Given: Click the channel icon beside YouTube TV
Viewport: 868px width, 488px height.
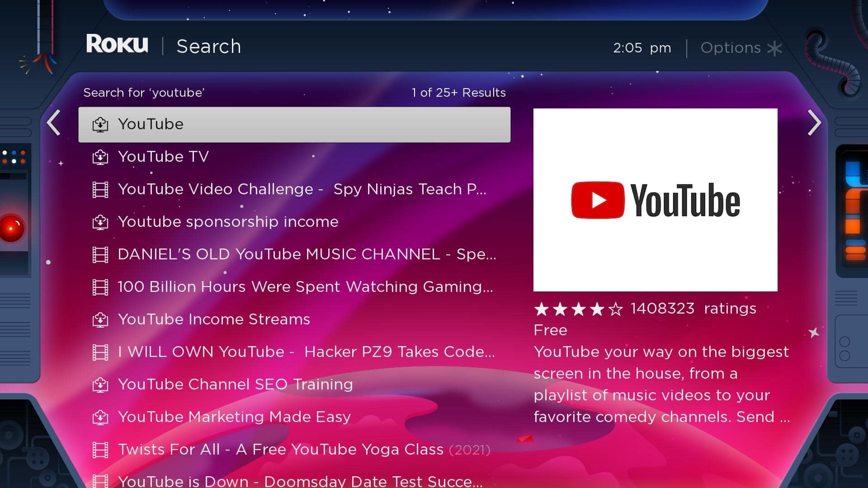Looking at the screenshot, I should pos(100,157).
